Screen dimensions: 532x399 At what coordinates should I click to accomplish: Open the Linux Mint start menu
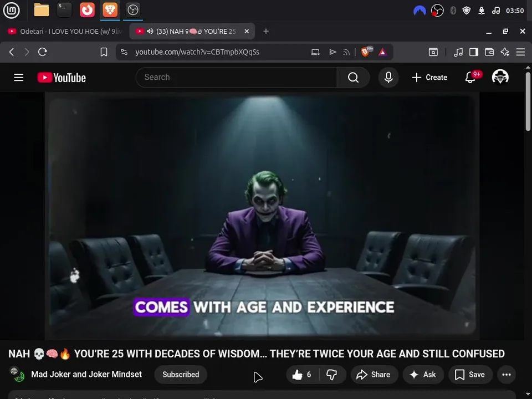11,10
